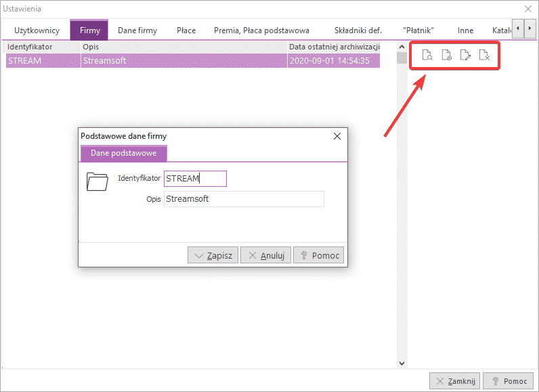Screen dimensions: 539x392
Task: Click the view record icon with magnifier
Action: [427, 55]
